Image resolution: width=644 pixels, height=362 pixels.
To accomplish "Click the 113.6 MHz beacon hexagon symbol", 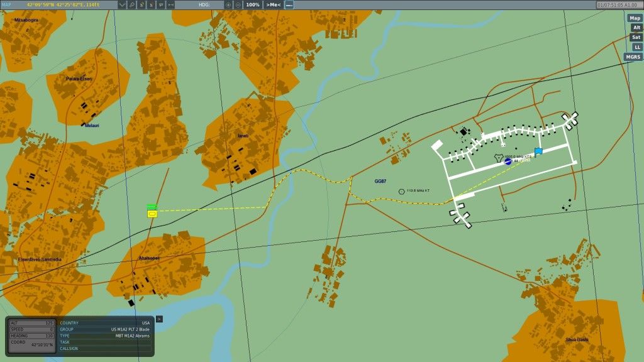I will click(401, 191).
